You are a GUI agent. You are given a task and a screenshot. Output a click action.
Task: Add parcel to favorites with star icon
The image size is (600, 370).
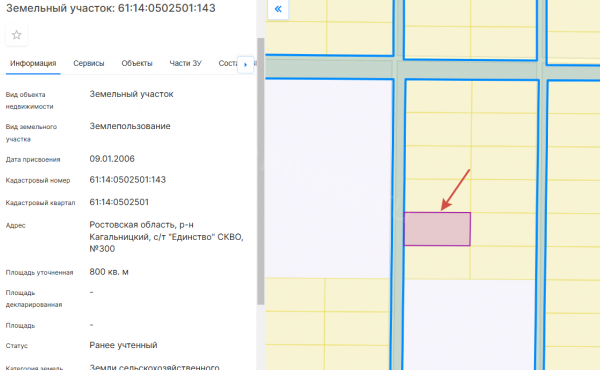[x=16, y=35]
